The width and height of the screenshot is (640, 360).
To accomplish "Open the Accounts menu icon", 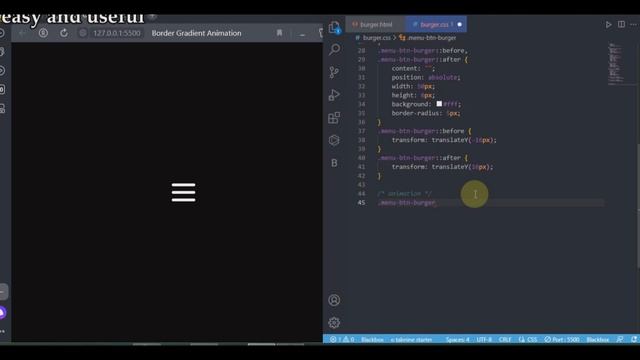I will [334, 300].
